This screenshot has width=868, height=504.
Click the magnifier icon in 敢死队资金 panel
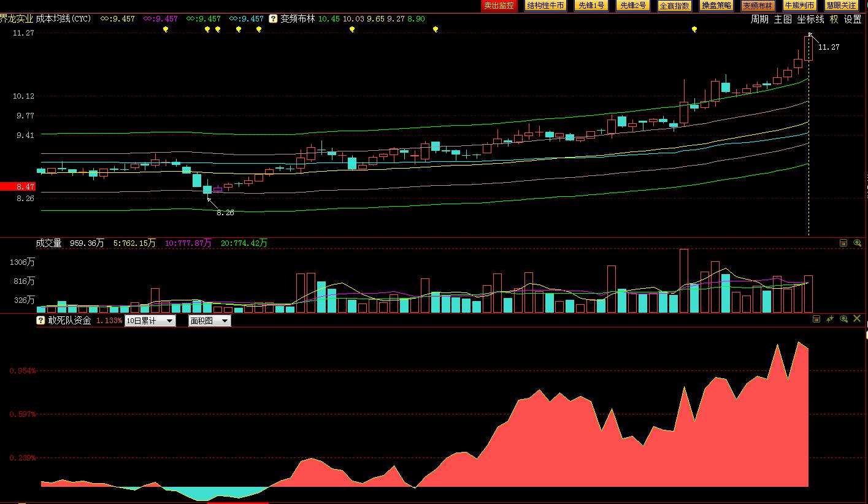[x=843, y=319]
